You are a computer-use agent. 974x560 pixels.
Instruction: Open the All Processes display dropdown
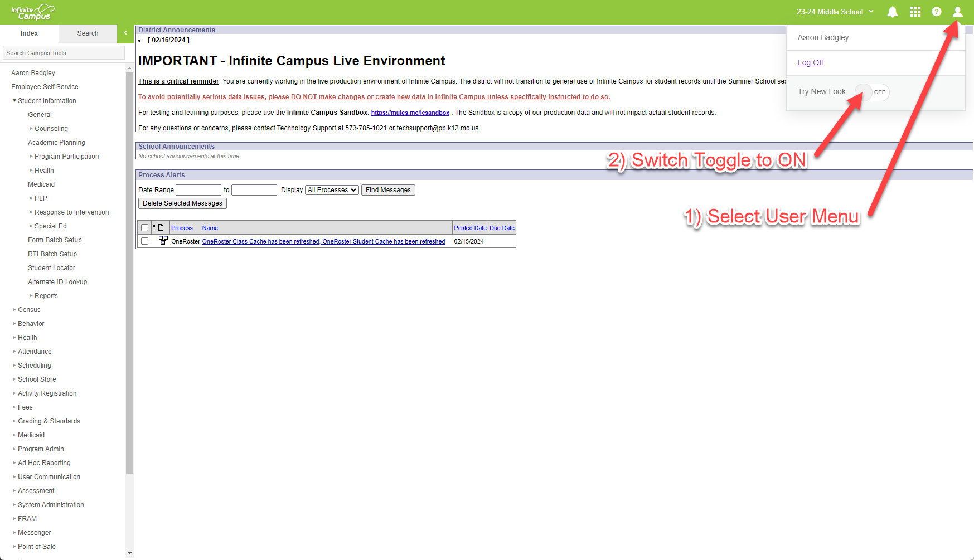click(x=332, y=190)
